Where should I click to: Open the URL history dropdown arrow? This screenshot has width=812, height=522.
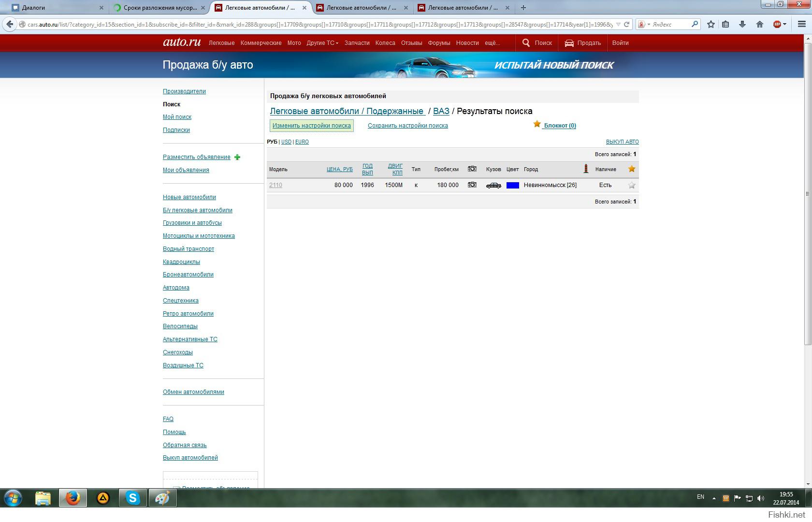[618, 24]
